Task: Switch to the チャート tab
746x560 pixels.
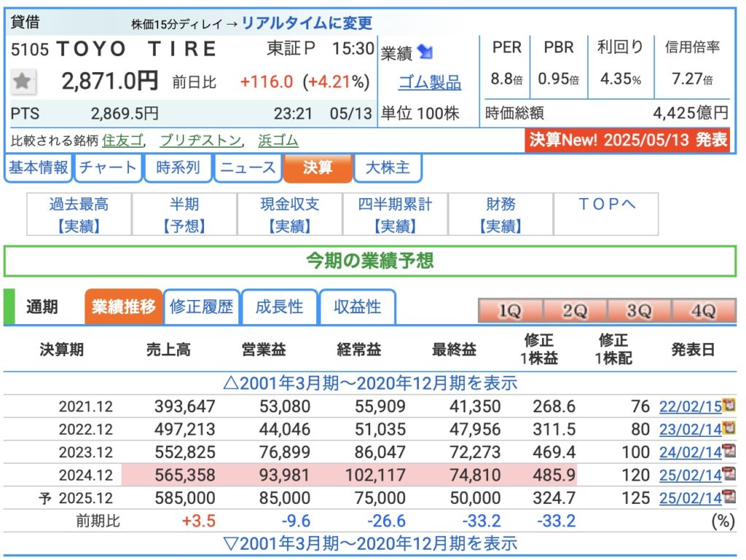Action: click(108, 167)
